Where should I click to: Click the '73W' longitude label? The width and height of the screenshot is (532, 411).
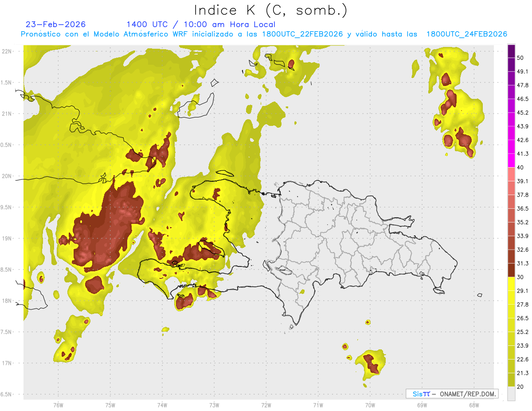coord(214,405)
